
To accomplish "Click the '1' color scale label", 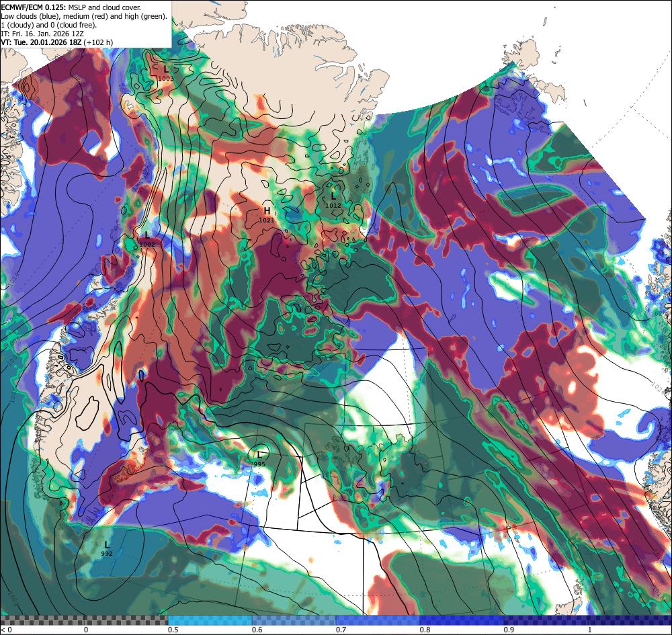I will click(590, 630).
